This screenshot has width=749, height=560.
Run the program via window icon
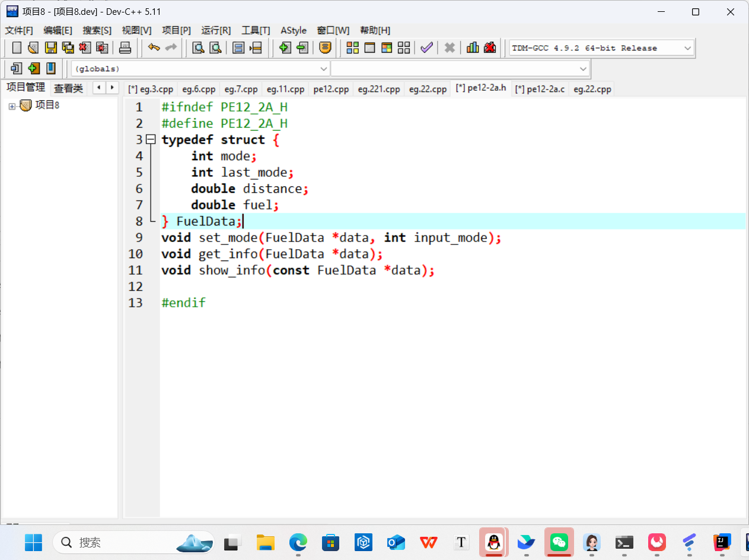369,48
